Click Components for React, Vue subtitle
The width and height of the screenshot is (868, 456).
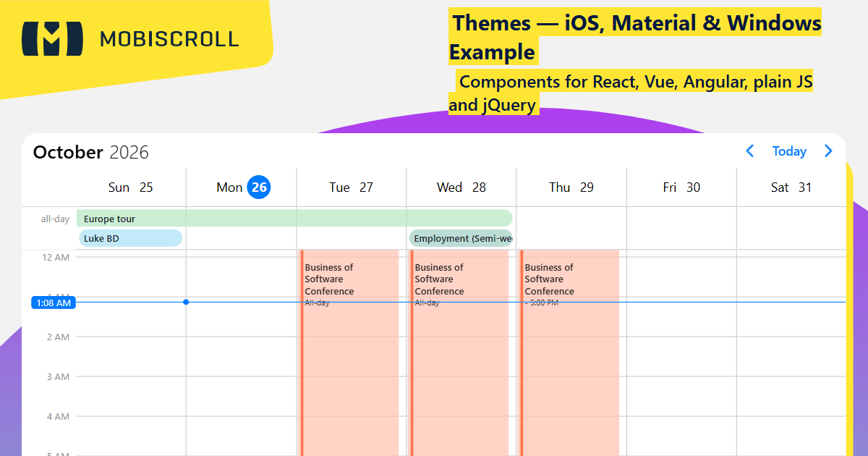tap(631, 93)
